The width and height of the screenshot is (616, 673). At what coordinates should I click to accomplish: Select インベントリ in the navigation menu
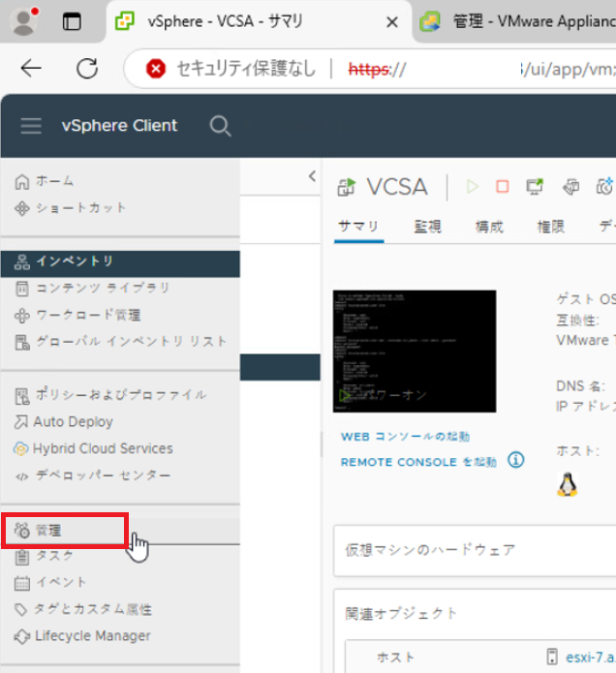click(x=120, y=263)
